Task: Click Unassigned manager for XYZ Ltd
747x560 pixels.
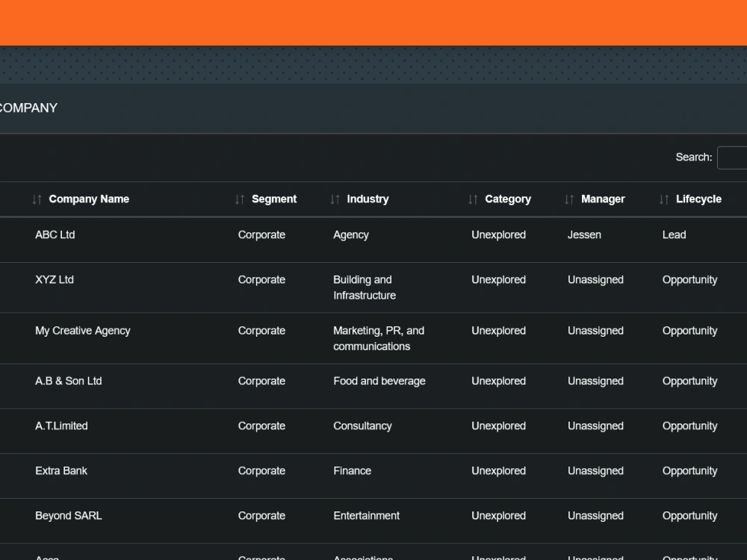Action: (595, 279)
